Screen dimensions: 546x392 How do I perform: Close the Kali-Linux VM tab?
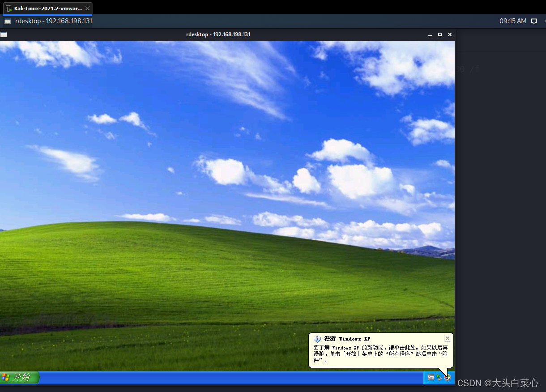coord(87,9)
